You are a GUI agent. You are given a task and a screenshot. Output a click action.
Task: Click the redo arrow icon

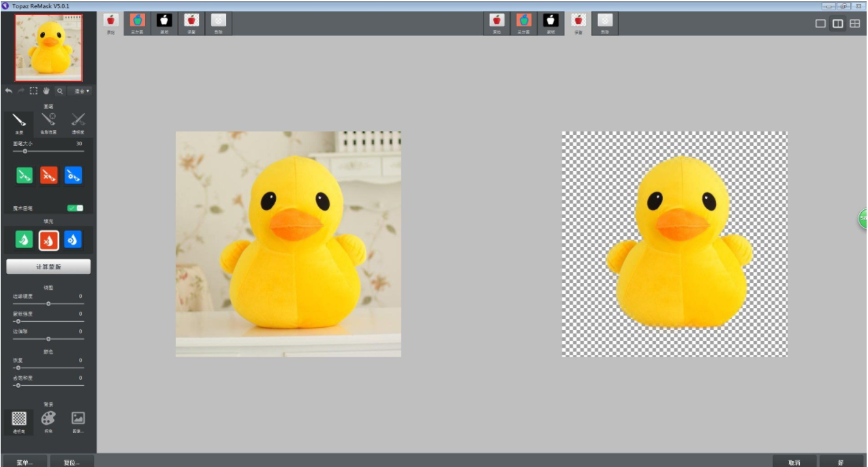point(21,91)
